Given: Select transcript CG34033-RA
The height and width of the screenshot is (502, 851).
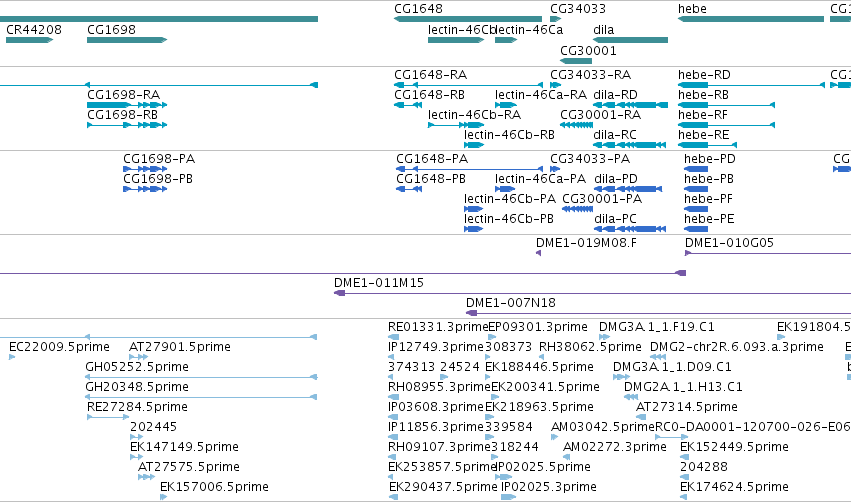Looking at the screenshot, I should point(556,85).
